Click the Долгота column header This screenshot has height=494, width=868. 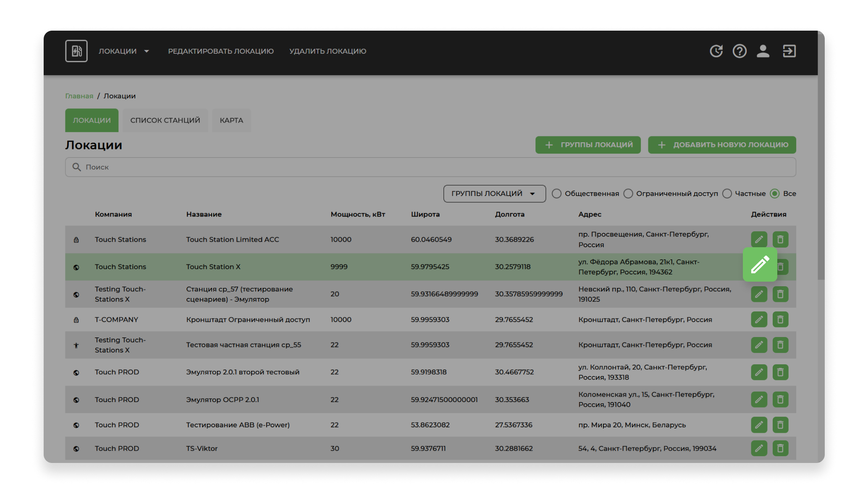point(509,214)
